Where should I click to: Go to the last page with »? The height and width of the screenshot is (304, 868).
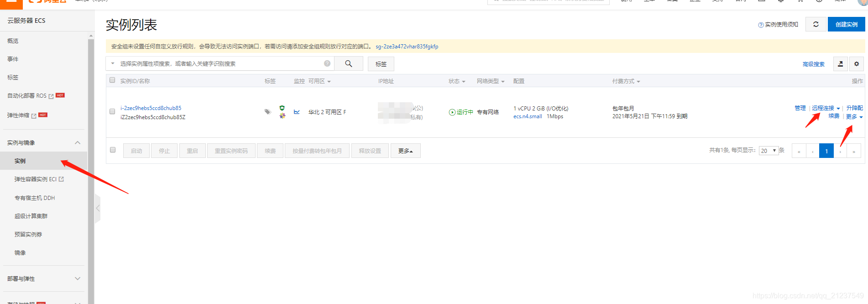click(x=854, y=151)
